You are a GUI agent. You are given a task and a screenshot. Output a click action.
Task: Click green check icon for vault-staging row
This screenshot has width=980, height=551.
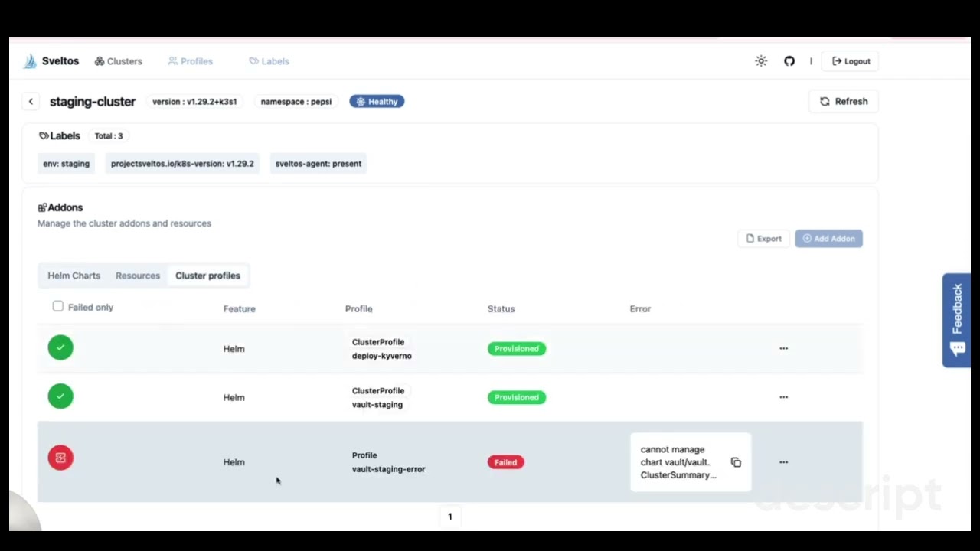pyautogui.click(x=60, y=396)
